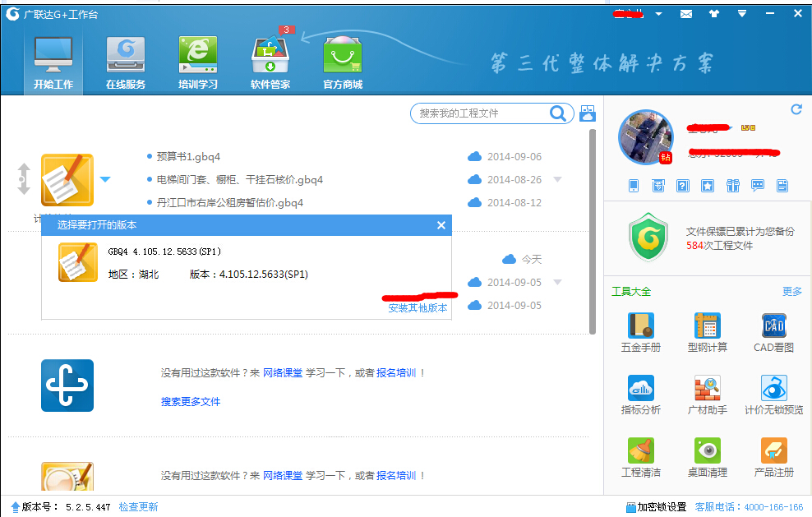This screenshot has height=517, width=812.
Task: Click 更多 in 工具大全
Action: pos(792,292)
